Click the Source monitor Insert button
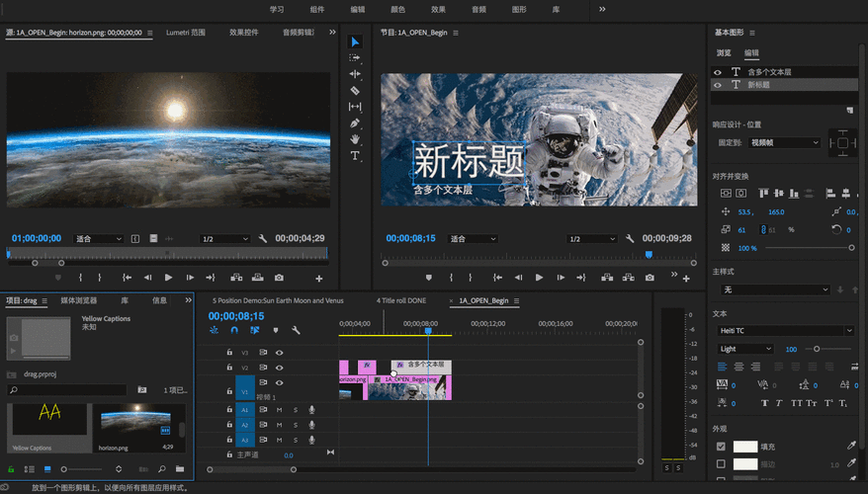 click(x=236, y=278)
